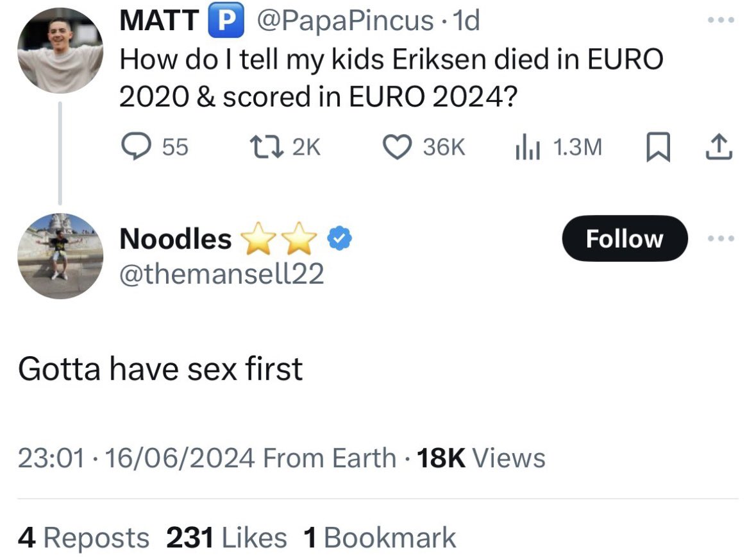Click the 23:01 · 16/06/2024 timestamp
Viewport: 756px width, 557px height.
pos(135,458)
